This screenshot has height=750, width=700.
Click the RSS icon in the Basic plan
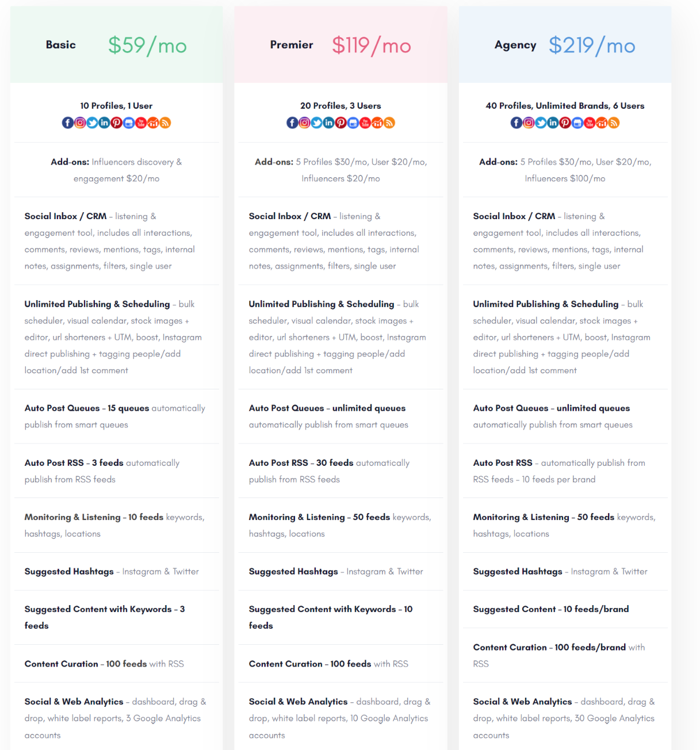click(165, 123)
